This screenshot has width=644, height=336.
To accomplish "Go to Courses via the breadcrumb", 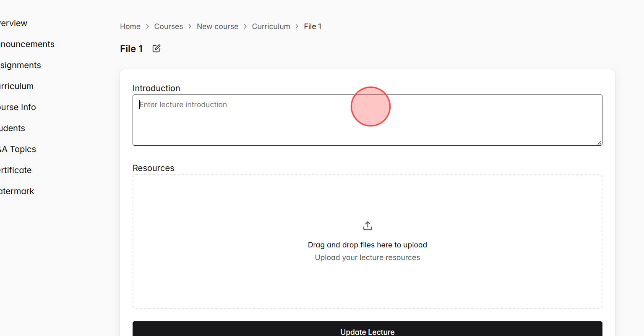I will click(168, 26).
